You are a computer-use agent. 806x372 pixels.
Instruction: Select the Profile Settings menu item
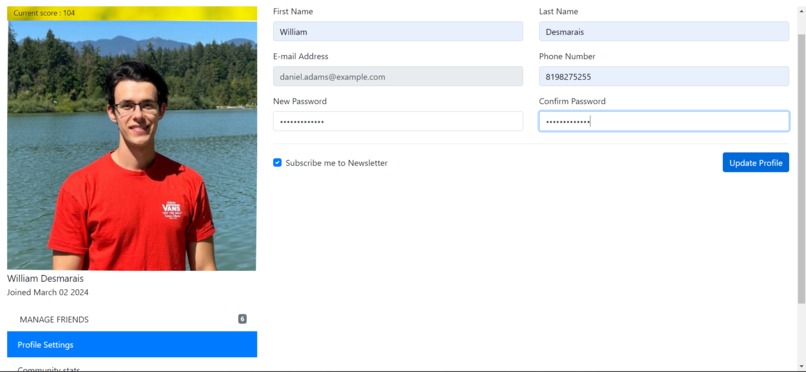point(132,345)
